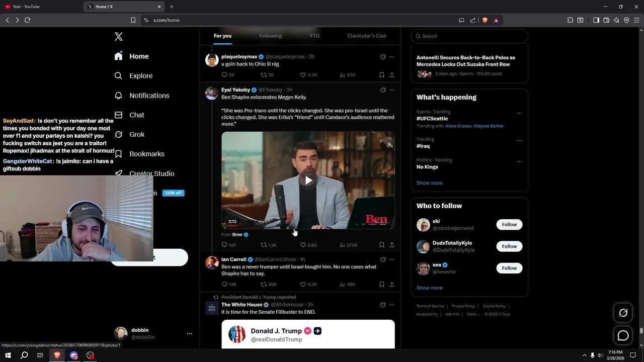Like Eyal Yakoby's post

click(x=303, y=245)
